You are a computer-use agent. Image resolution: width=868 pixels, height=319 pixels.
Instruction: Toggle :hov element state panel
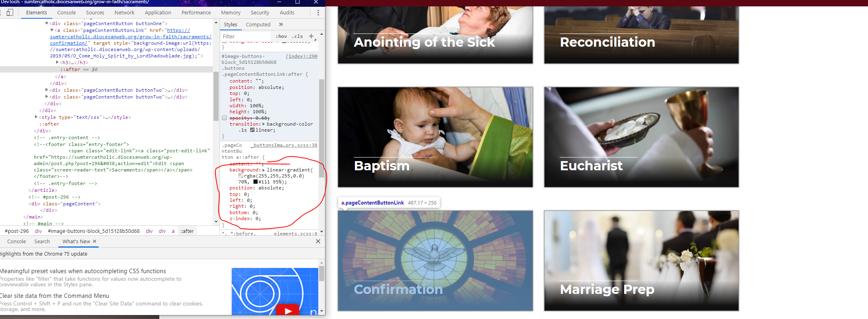coord(281,36)
